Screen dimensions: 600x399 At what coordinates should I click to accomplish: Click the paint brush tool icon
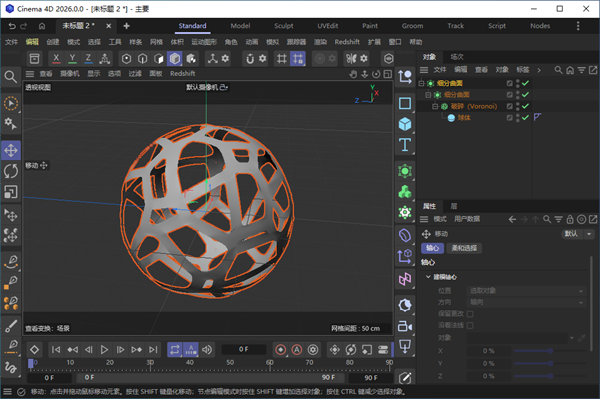click(11, 326)
